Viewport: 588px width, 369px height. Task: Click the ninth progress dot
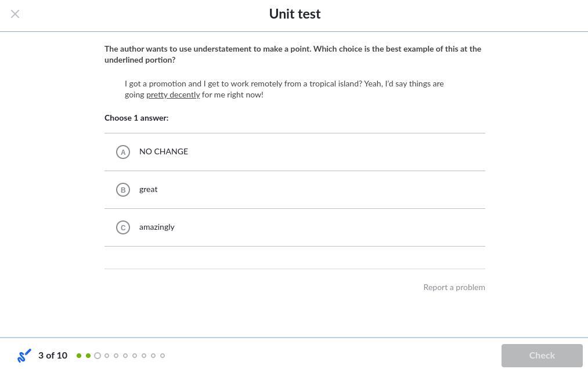[x=153, y=356]
